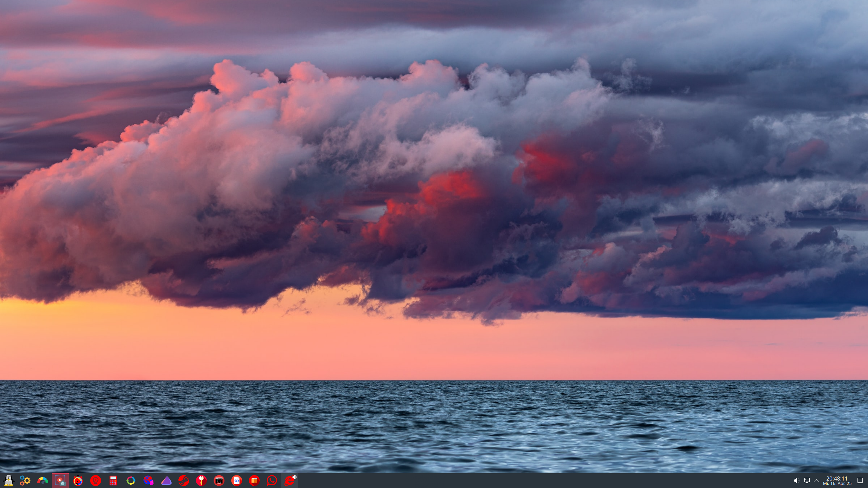Click the screen recorder camera icon

pyautogui.click(x=60, y=480)
